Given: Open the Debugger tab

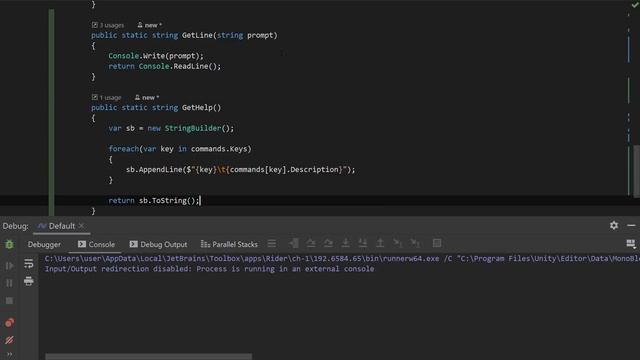Looking at the screenshot, I should pyautogui.click(x=44, y=244).
